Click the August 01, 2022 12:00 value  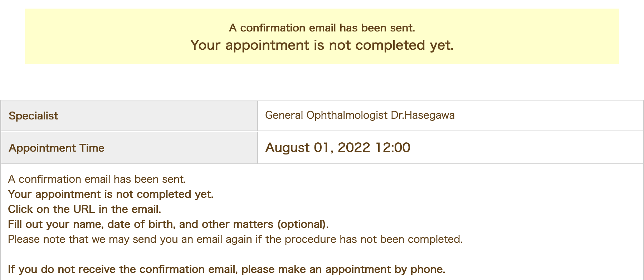click(x=338, y=147)
